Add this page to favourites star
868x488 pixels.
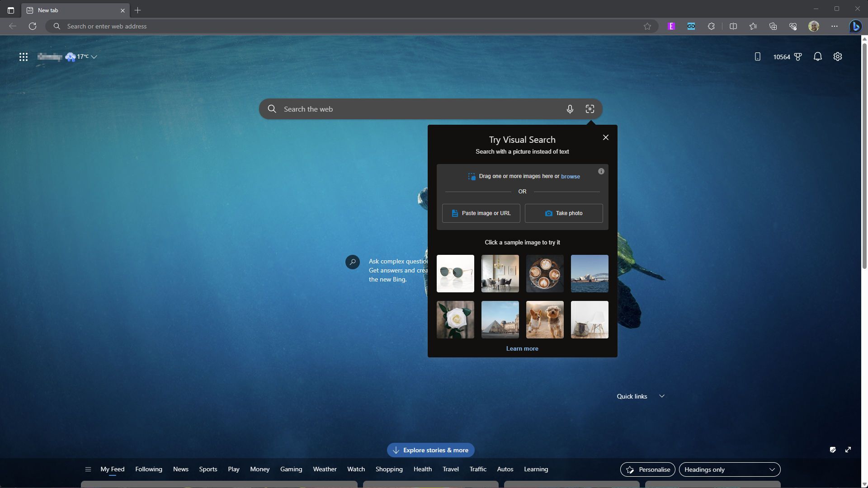coord(647,26)
